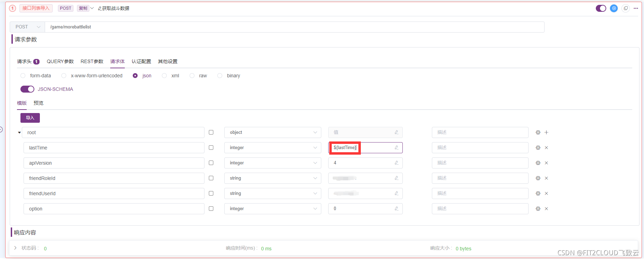Delete the friendUserId row
The image size is (644, 259).
click(x=546, y=193)
